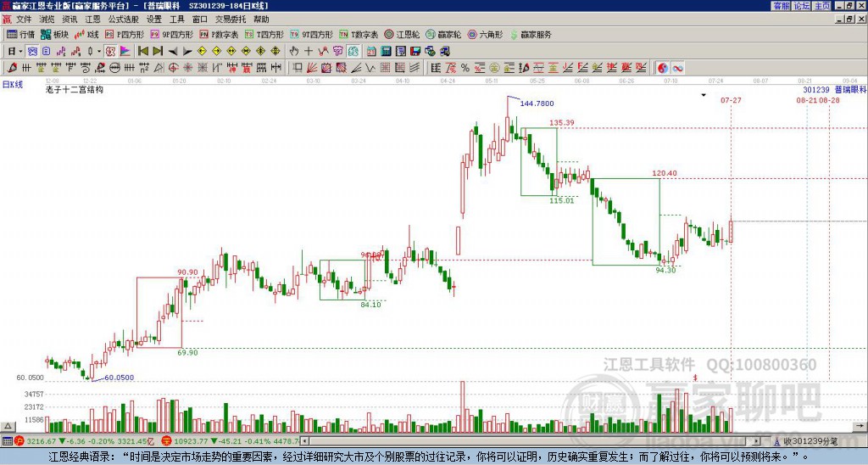The image size is (868, 465).
Task: Click the table icon in status bar
Action: coord(7,441)
